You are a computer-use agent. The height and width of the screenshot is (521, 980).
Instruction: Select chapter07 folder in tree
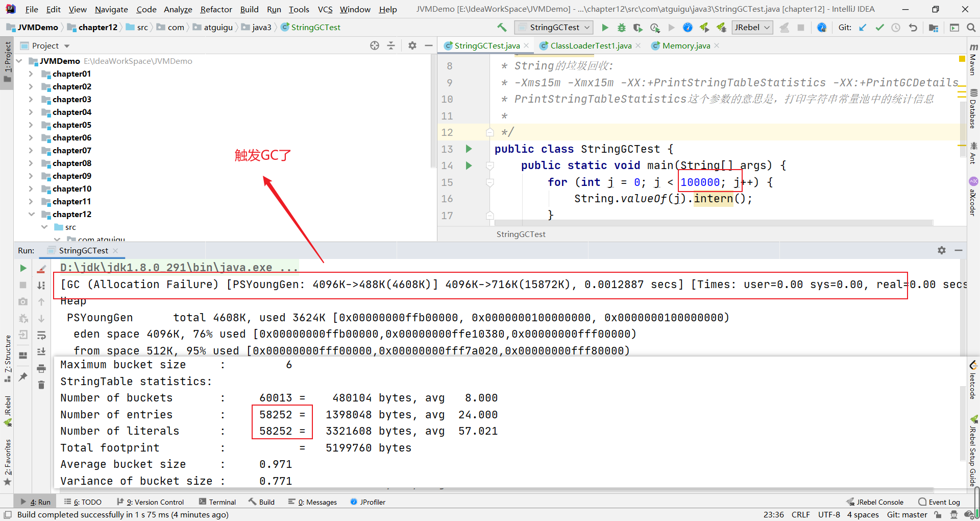(x=72, y=150)
